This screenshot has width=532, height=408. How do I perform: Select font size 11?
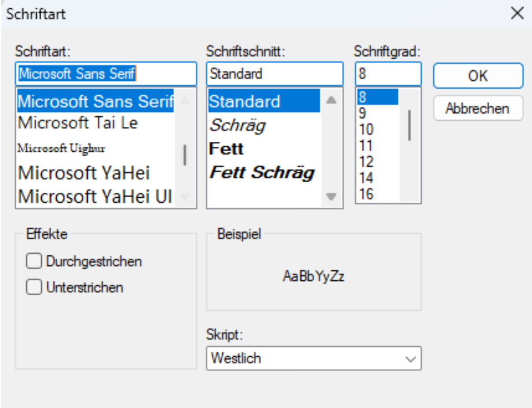point(378,146)
